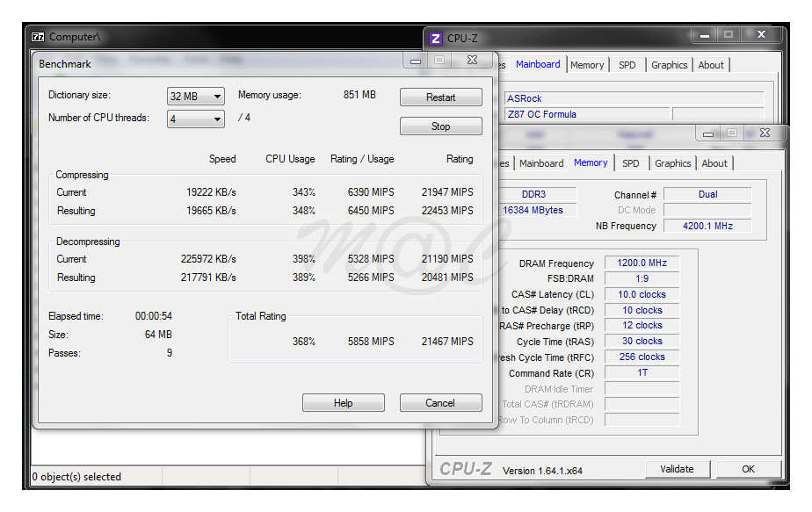Switch to Mainboard tab in front CPU-Z window
The image size is (812, 512).
[541, 163]
